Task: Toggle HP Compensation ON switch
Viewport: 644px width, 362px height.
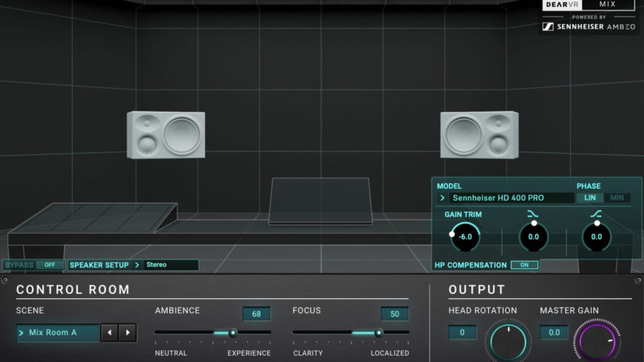Action: (525, 265)
